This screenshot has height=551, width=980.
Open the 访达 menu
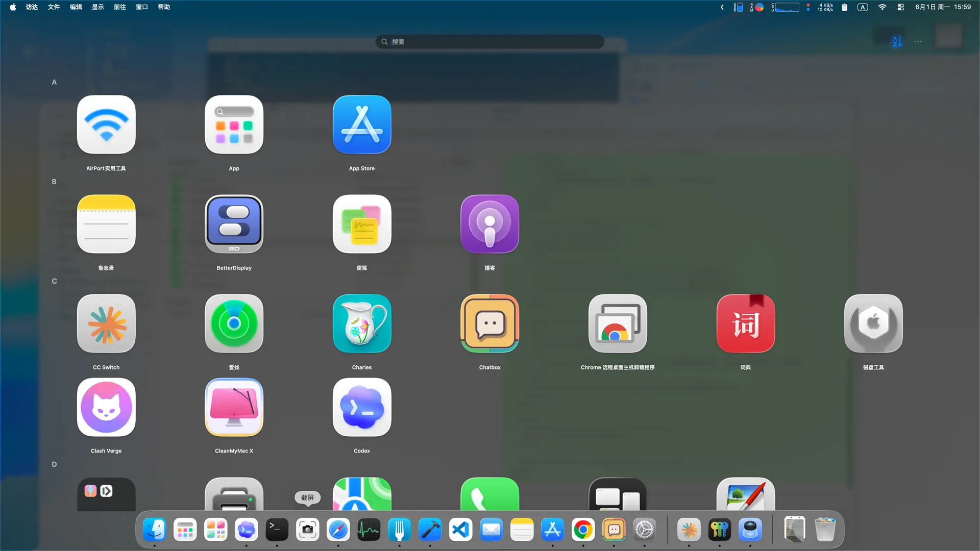point(32,7)
